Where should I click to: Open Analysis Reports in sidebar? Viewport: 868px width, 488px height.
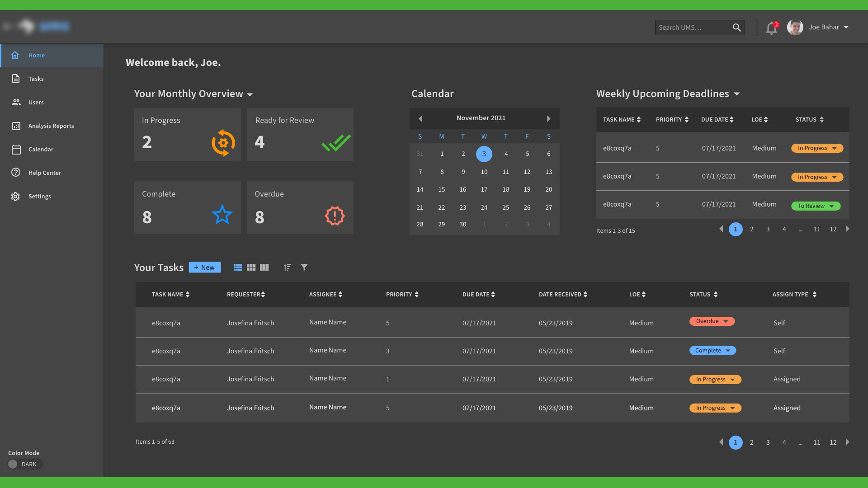[51, 126]
